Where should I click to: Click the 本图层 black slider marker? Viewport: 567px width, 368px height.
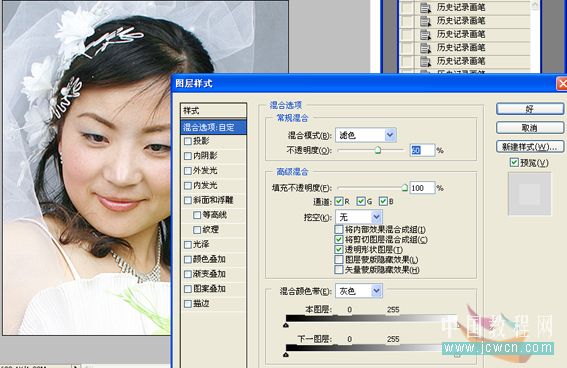tap(286, 325)
